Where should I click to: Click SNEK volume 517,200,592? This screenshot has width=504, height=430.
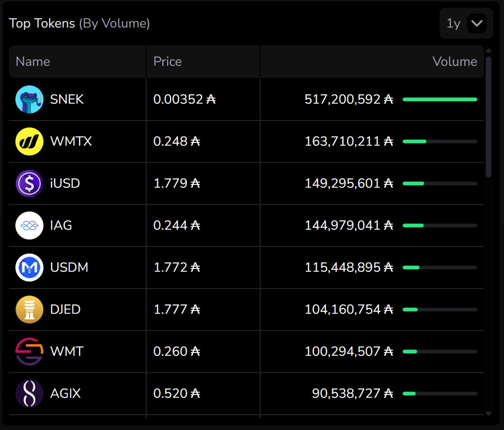coord(349,99)
